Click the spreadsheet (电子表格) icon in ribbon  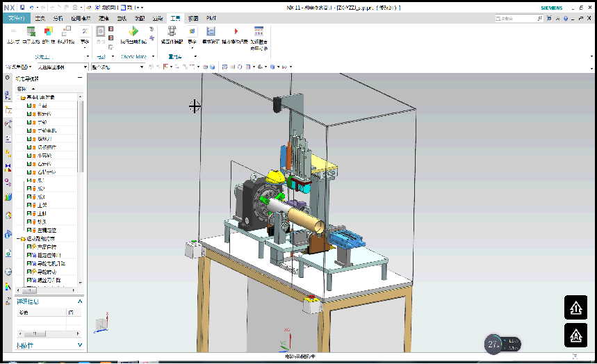pyautogui.click(x=31, y=32)
